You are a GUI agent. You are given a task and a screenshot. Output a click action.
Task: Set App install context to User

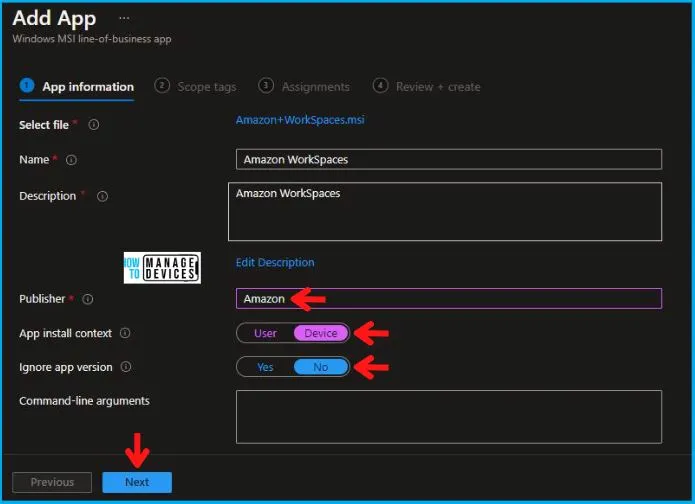tap(265, 333)
